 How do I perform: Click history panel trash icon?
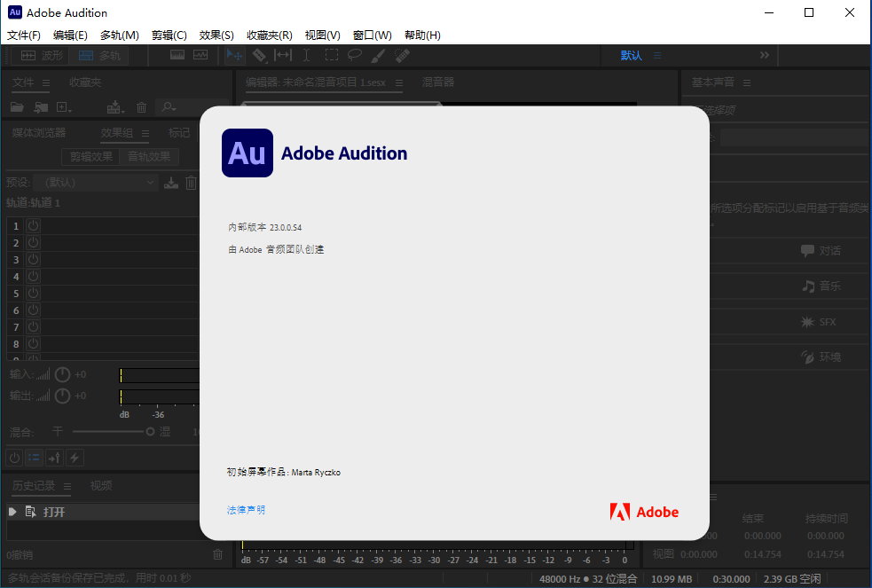tap(218, 554)
